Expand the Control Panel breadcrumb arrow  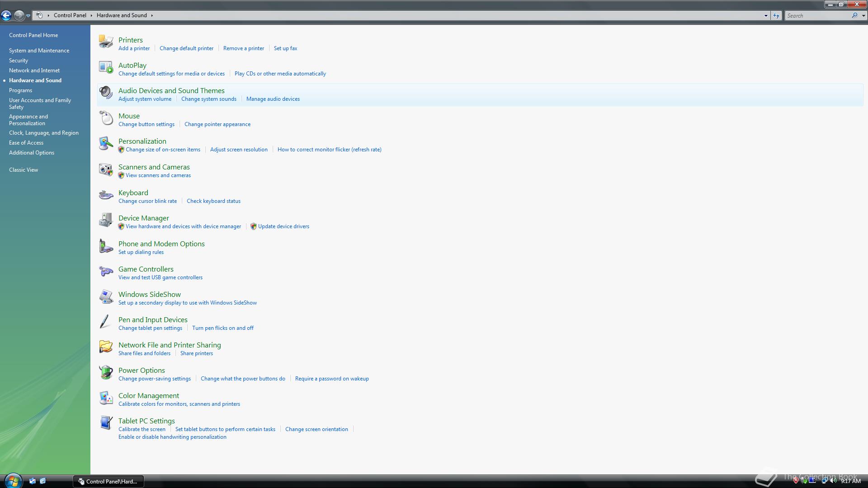coord(91,15)
